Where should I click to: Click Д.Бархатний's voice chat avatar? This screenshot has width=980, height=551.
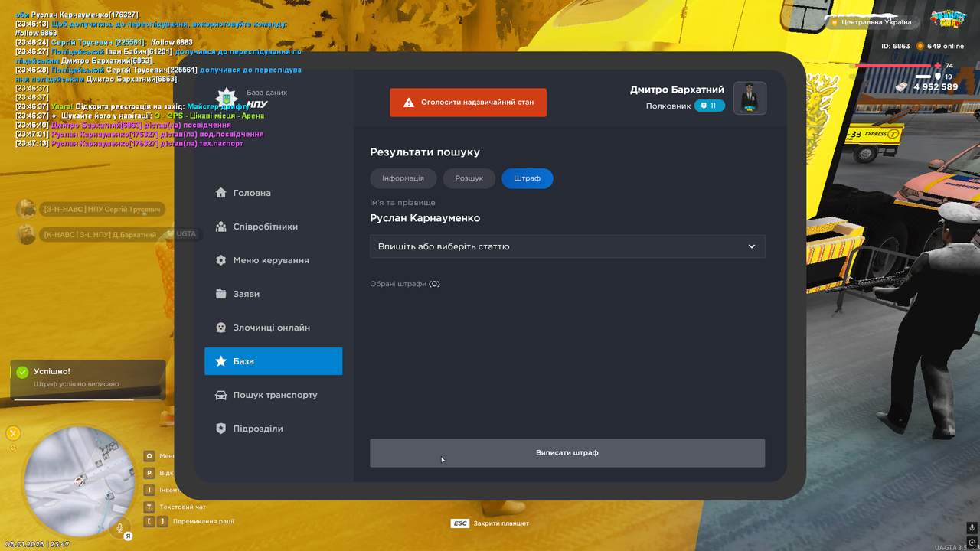[26, 234]
